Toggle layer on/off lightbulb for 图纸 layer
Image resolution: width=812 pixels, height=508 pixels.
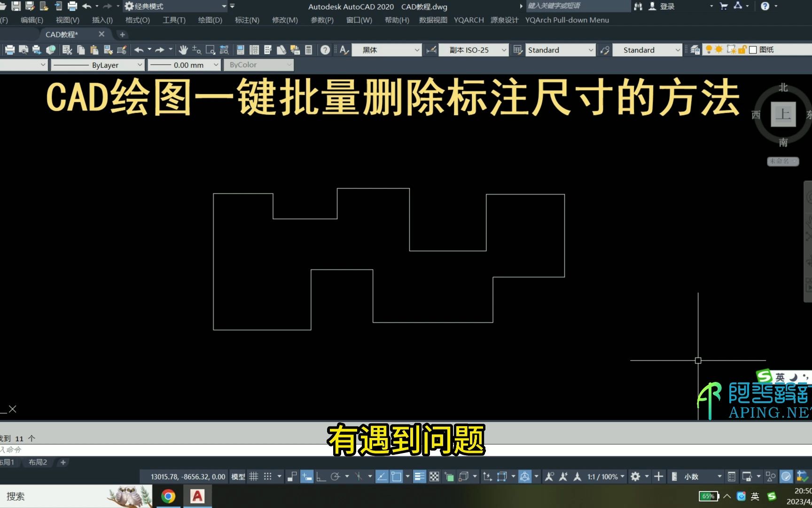pyautogui.click(x=709, y=49)
